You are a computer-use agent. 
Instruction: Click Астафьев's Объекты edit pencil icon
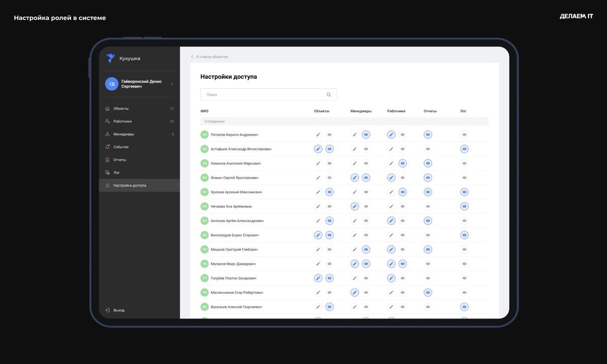coord(318,149)
